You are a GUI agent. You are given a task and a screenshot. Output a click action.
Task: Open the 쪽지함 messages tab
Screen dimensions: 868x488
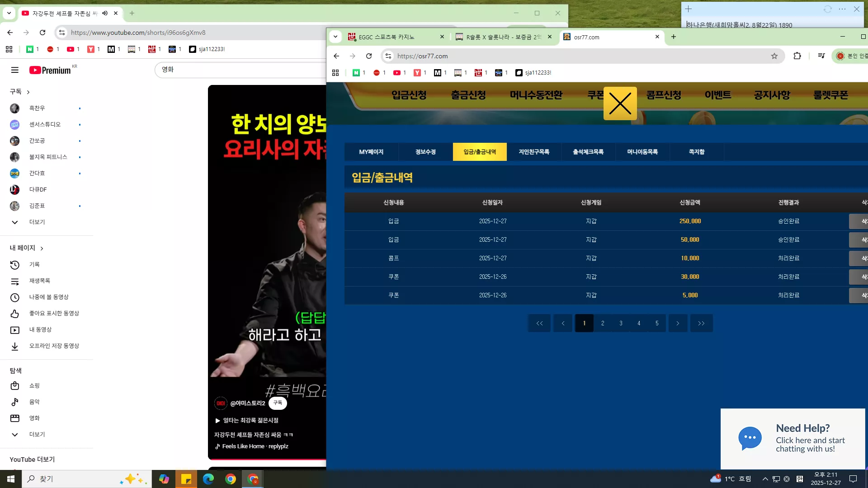click(x=697, y=152)
